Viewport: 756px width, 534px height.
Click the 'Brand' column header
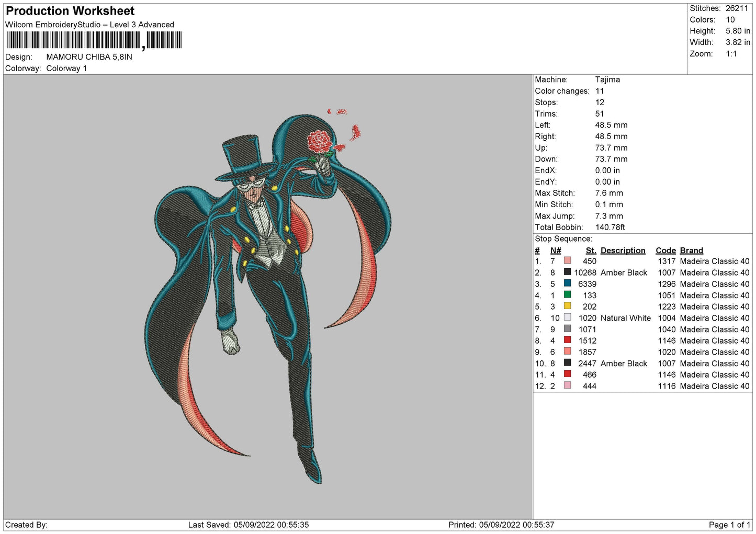691,251
